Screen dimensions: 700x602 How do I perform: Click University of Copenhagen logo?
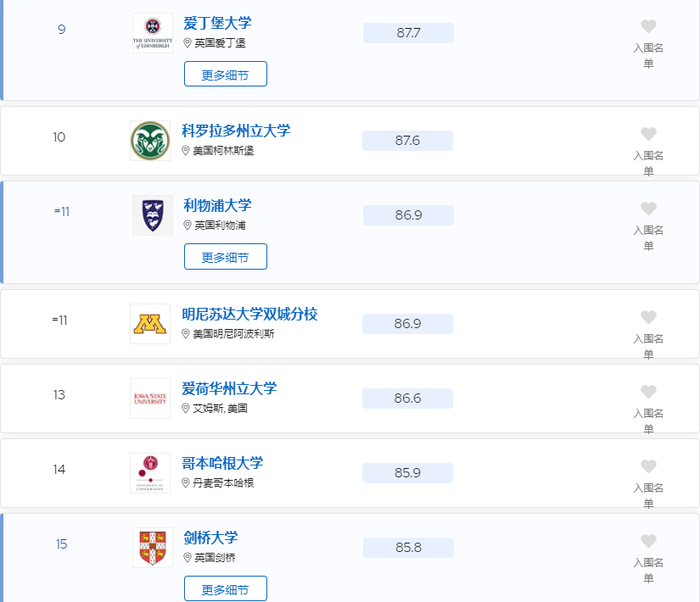click(x=150, y=473)
